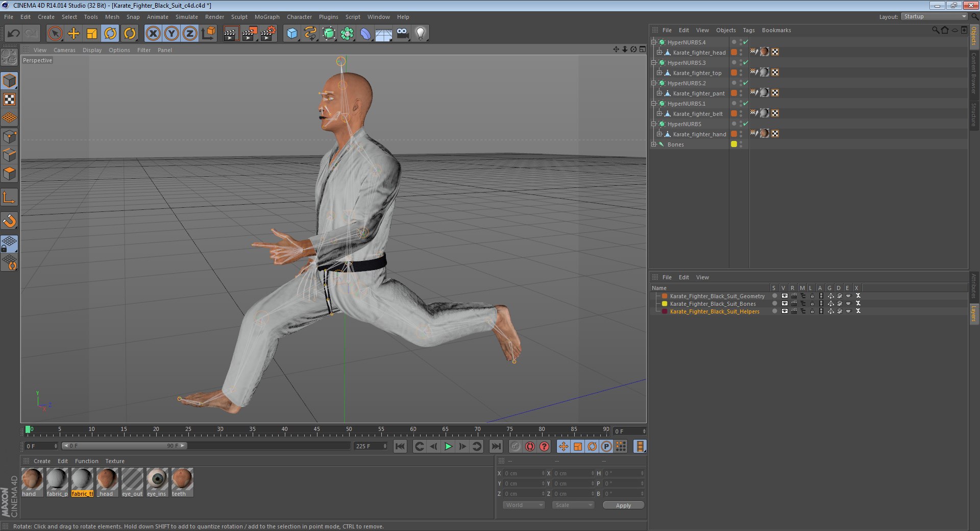980x531 pixels.
Task: Open the Layout Startup dropdown
Action: (934, 16)
